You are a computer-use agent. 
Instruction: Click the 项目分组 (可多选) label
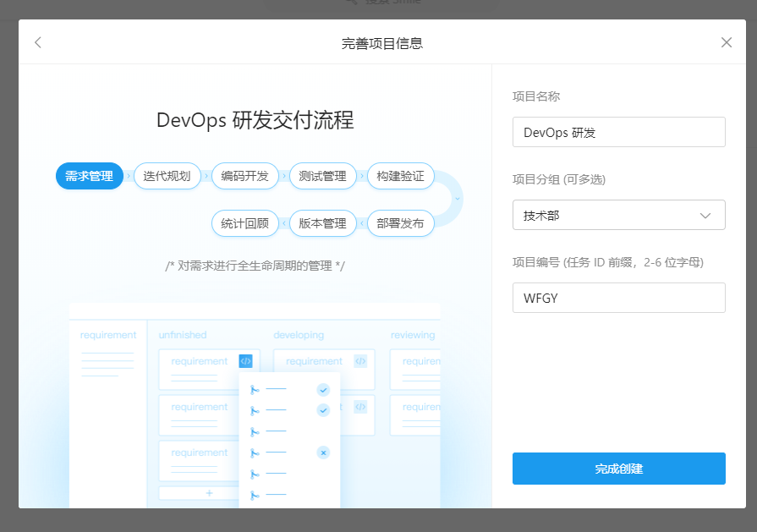(558, 179)
